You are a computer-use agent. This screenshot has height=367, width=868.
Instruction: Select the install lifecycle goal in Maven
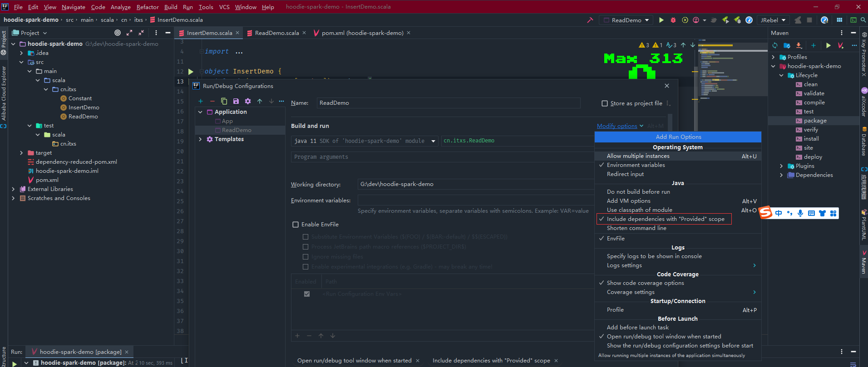tap(811, 139)
